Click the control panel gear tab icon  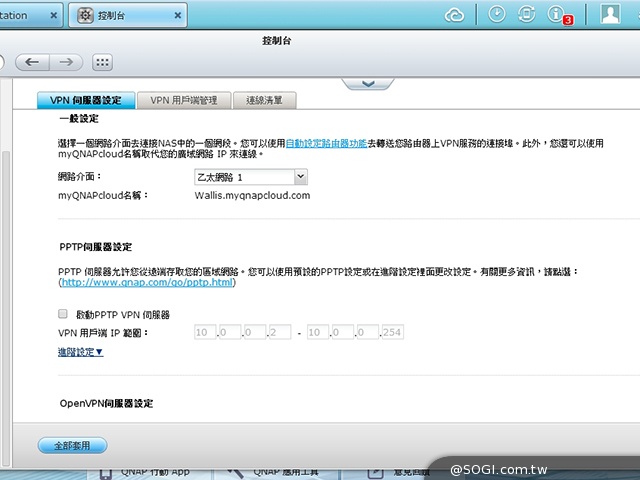[x=85, y=16]
